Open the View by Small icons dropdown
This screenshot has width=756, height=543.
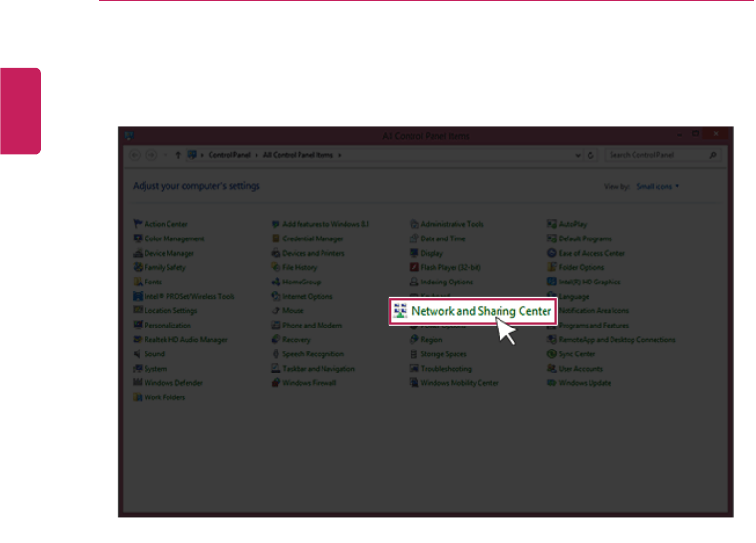[657, 187]
